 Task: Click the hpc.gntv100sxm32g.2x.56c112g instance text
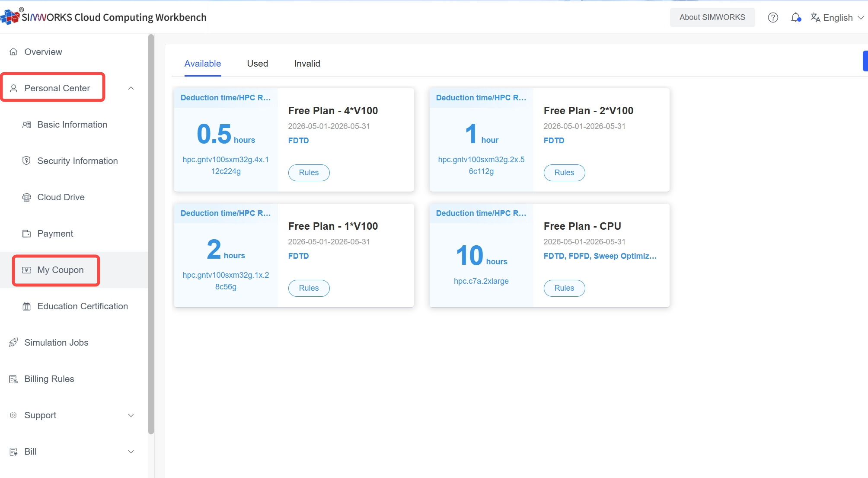(x=481, y=165)
